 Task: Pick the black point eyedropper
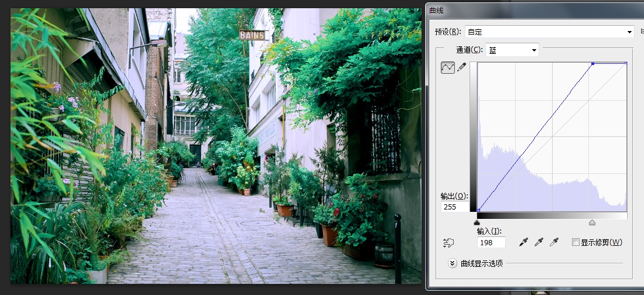(x=523, y=242)
